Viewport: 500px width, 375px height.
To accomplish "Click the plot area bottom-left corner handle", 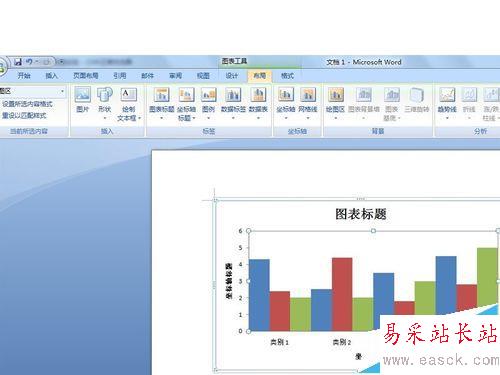I will (x=248, y=331).
